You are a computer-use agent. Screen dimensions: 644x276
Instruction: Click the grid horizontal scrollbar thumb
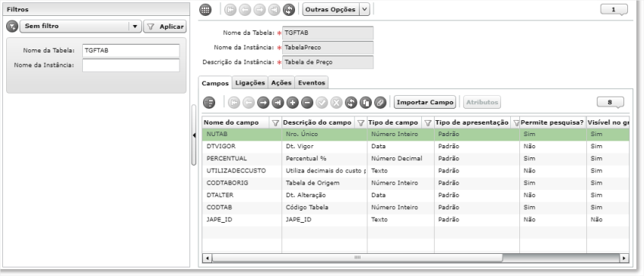pyautogui.click(x=357, y=258)
